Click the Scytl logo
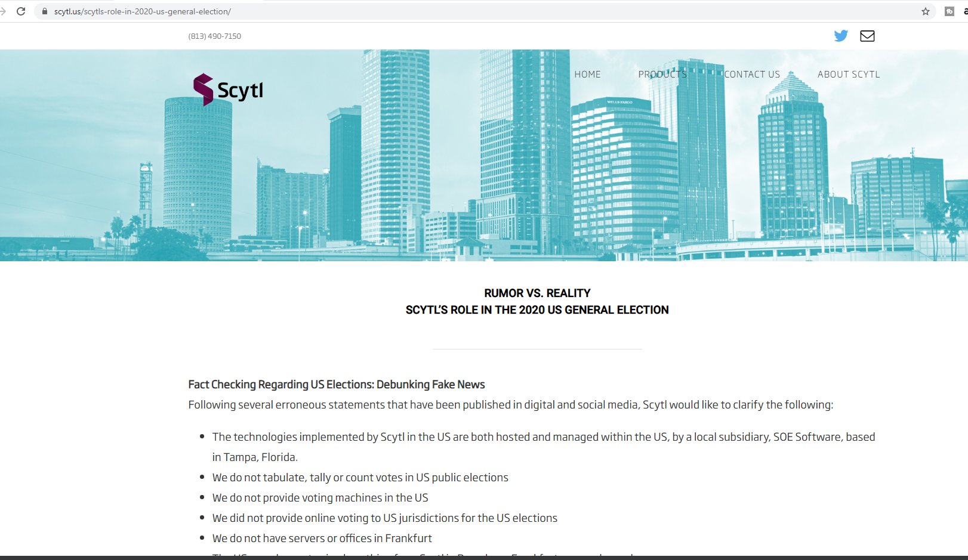Viewport: 968px width, 560px height. pos(228,89)
